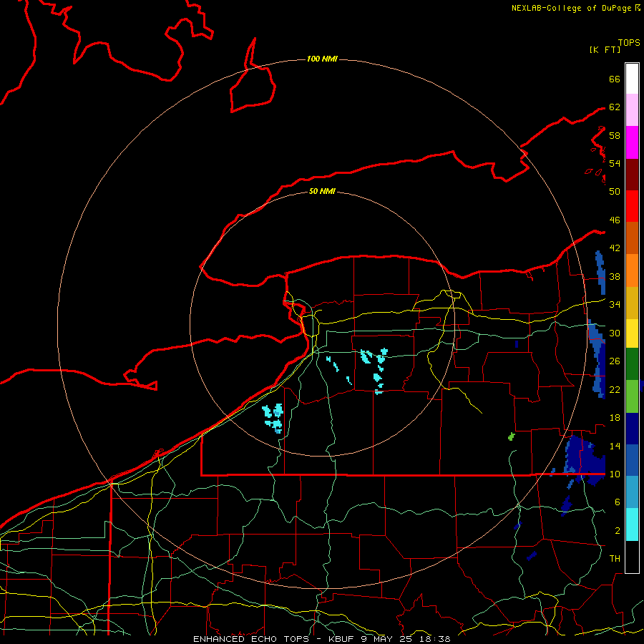The width and height of the screenshot is (644, 644).
Task: Click the 50 NMI range ring label
Action: point(322,191)
